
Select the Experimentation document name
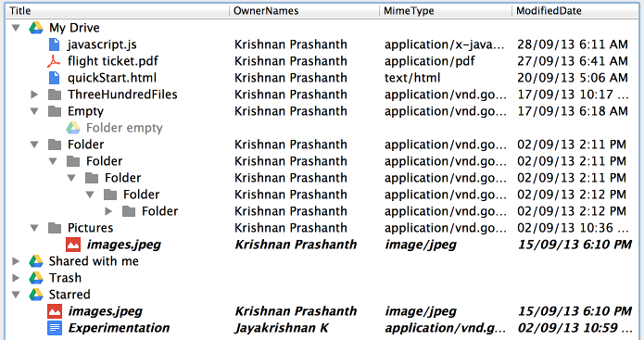119,328
